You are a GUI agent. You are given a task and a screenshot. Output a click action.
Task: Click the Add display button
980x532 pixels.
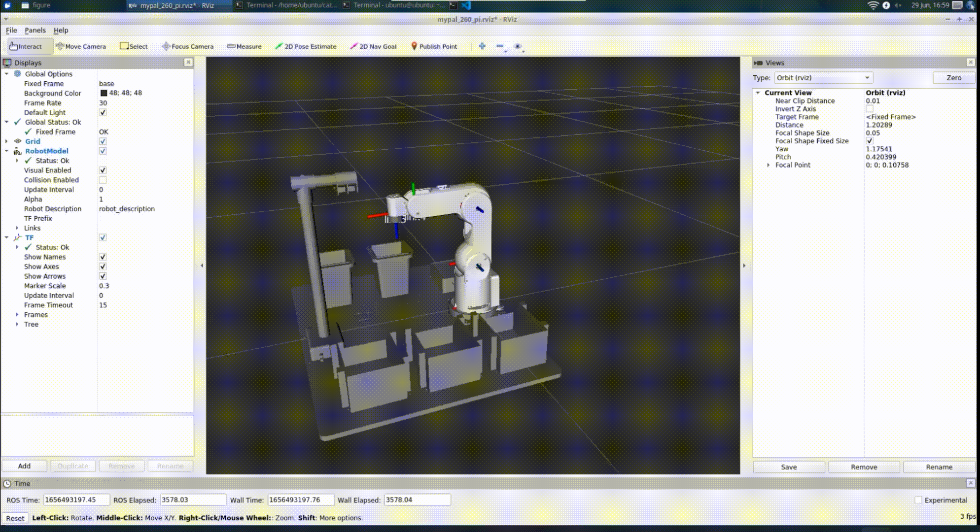(24, 466)
